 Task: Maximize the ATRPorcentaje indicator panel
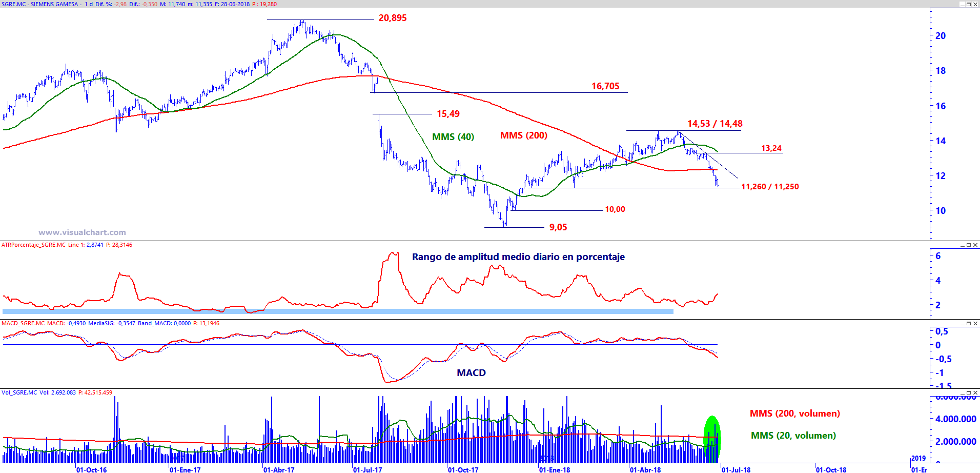pos(969,245)
